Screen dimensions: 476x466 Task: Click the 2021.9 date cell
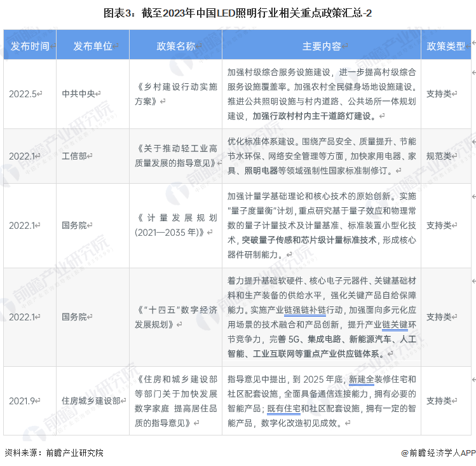coord(23,401)
